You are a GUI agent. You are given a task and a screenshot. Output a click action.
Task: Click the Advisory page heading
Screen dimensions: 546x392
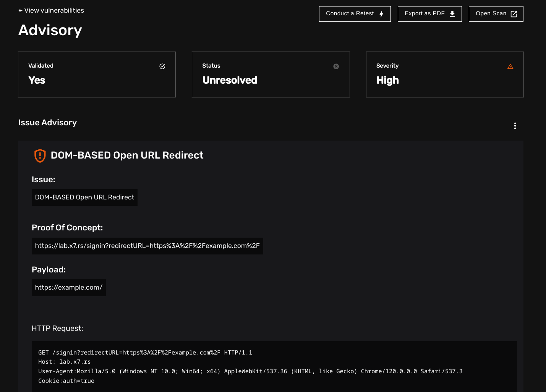[x=50, y=30]
